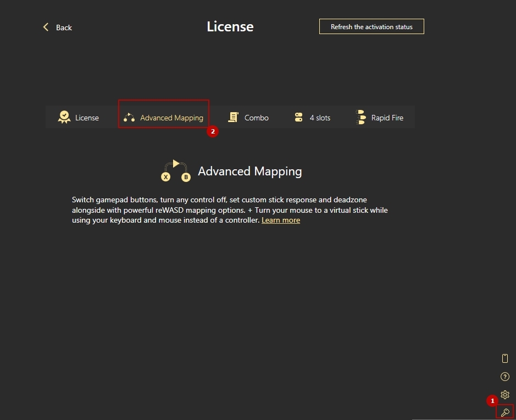This screenshot has height=420, width=516.
Task: Click the Rapid Fire icon
Action: coord(360,117)
